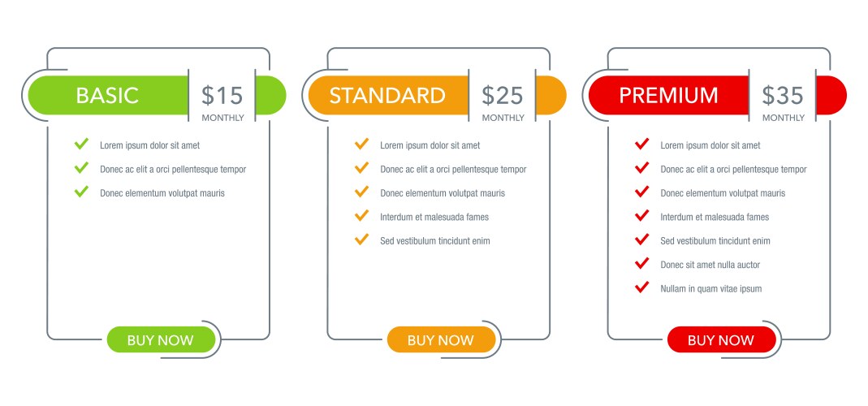Click Premium plan's Nullam in quam vitae text

(x=710, y=288)
